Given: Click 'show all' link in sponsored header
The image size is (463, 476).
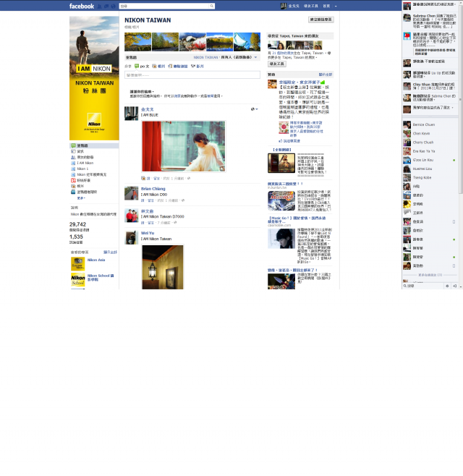Looking at the screenshot, I should pos(326,75).
